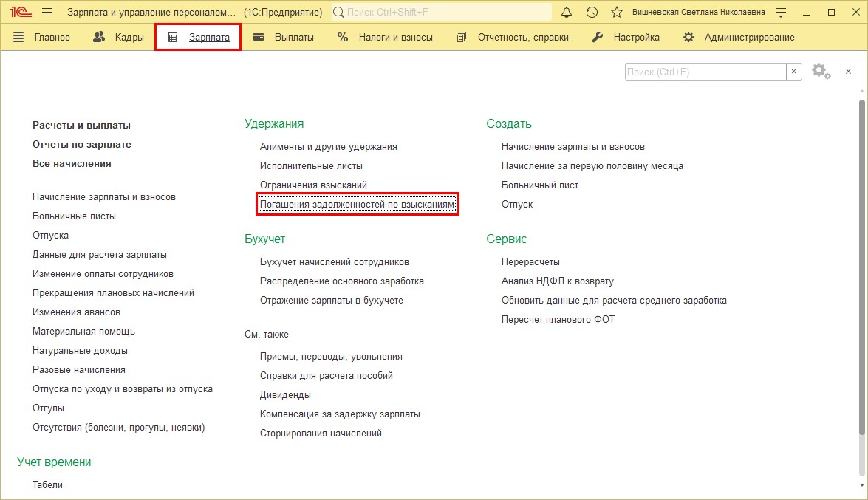Open the notifications bell icon

(x=567, y=13)
